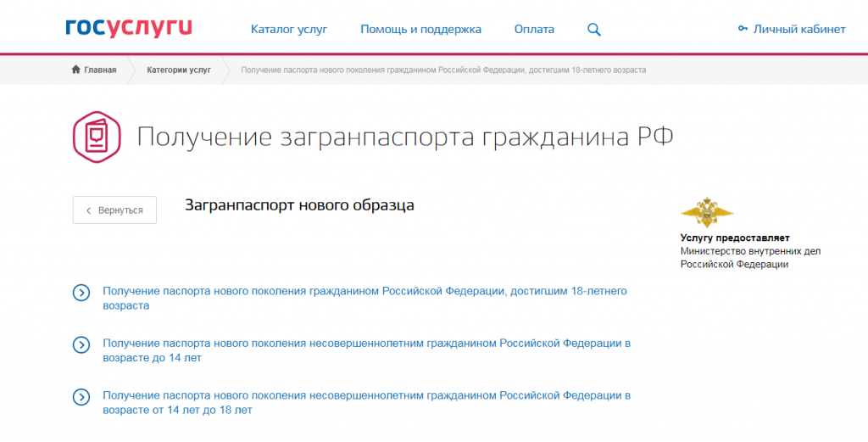
Task: Open Каталог услуг menu
Action: tap(289, 30)
